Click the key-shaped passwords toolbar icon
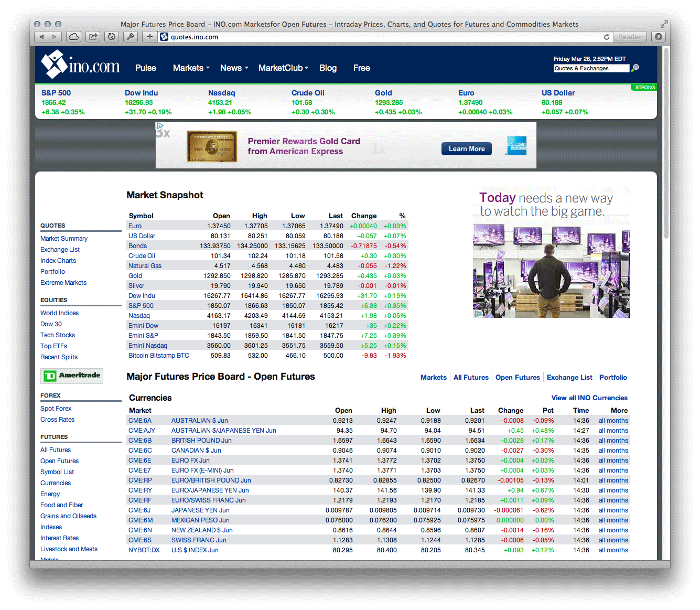Image resolution: width=700 pixels, height=610 pixels. click(x=131, y=37)
